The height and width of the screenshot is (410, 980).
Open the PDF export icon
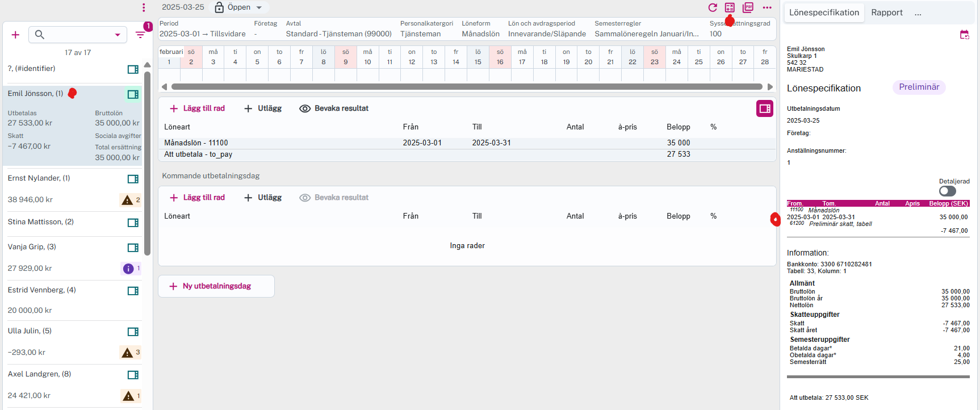tap(748, 7)
